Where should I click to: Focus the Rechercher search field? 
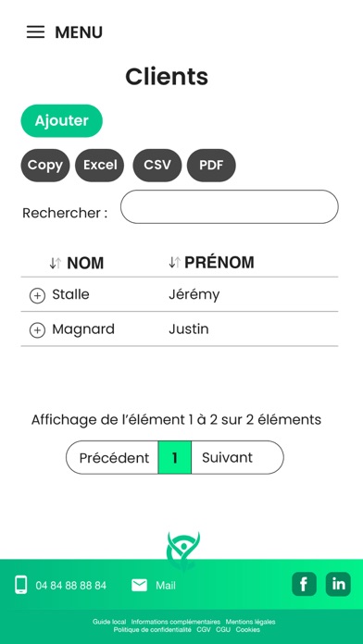pos(230,206)
